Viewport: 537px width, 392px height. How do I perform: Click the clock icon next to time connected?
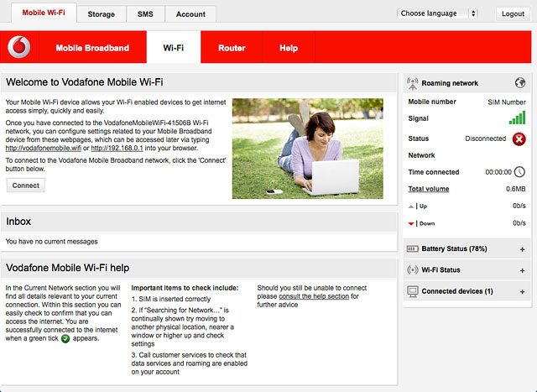519,172
